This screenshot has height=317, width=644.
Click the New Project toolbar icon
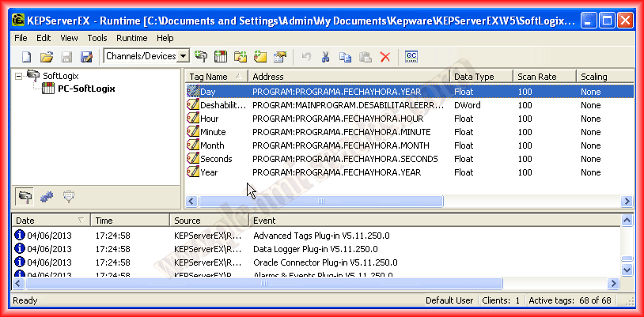tap(26, 56)
